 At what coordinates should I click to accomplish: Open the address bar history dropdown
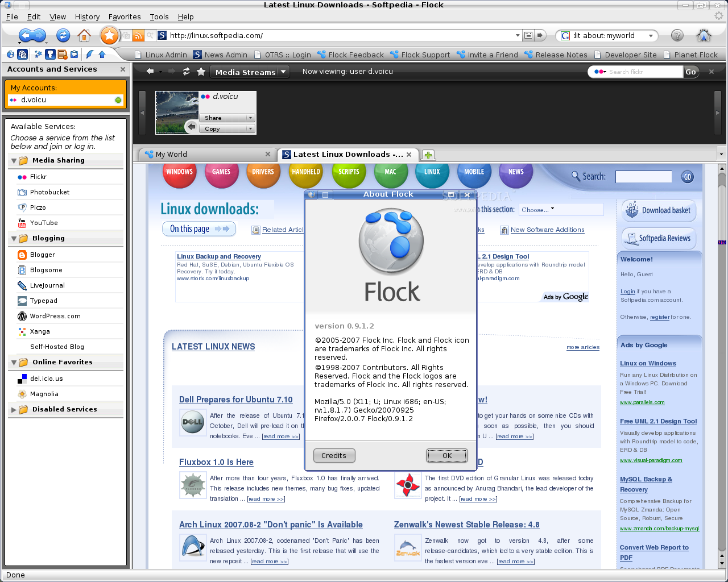click(518, 35)
